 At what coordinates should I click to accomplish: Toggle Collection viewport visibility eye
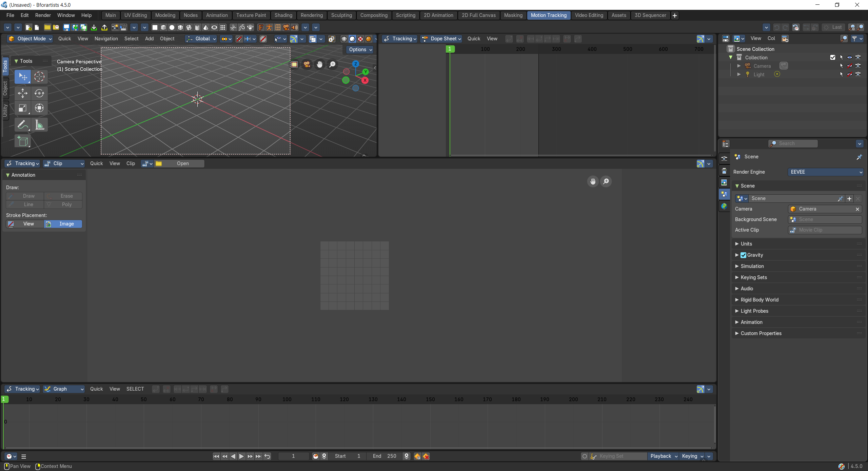[850, 57]
